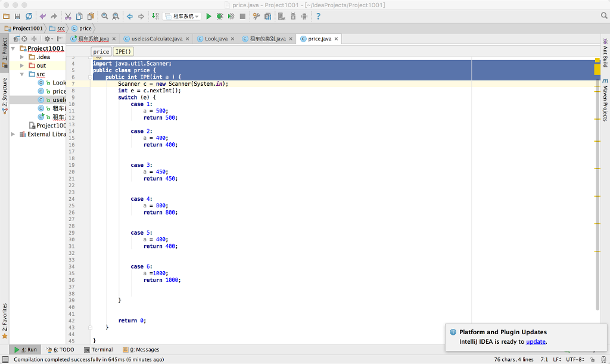Open Settings from the toolbar
This screenshot has height=364, width=610.
point(256,16)
